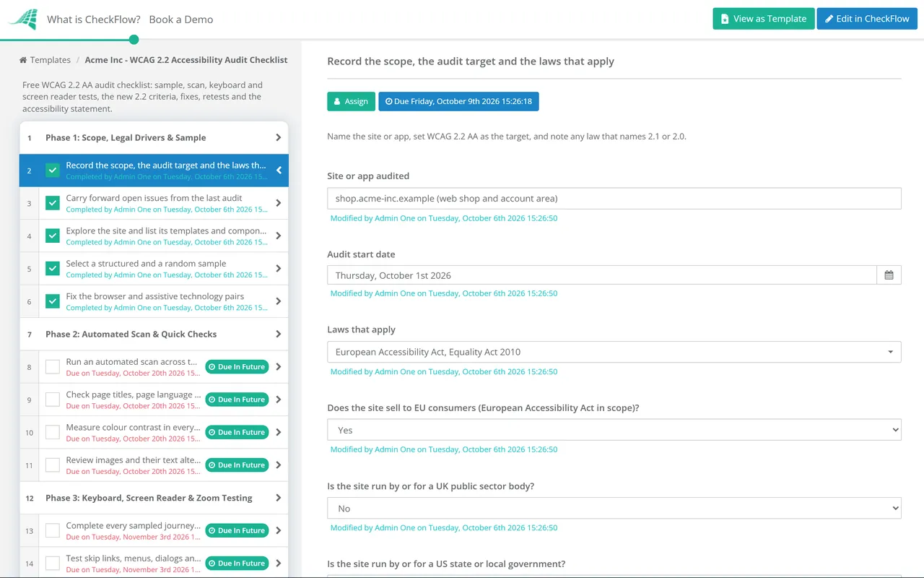Click the Modified by Admin One note under Site or app audited
This screenshot has width=924, height=578.
[x=444, y=218]
